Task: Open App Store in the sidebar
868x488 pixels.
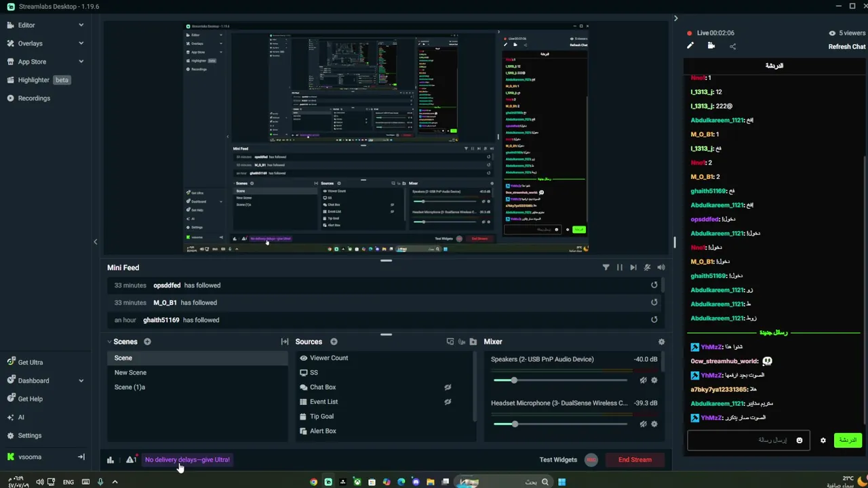Action: click(x=32, y=62)
